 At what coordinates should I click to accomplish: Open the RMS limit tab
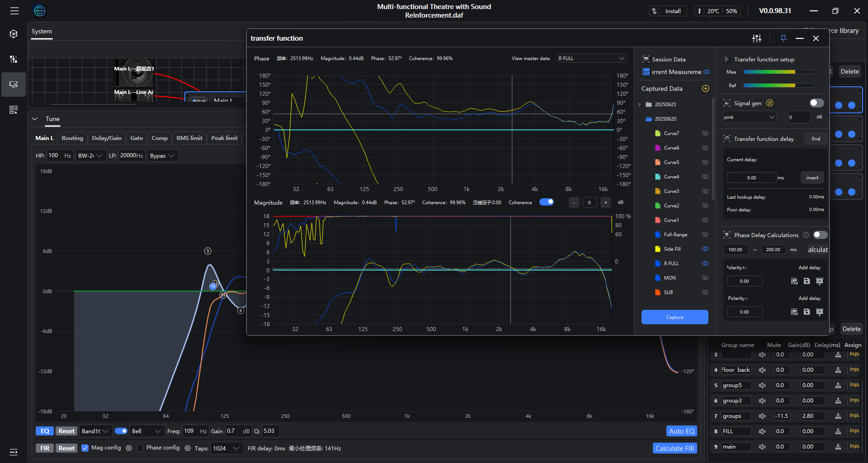pos(189,138)
